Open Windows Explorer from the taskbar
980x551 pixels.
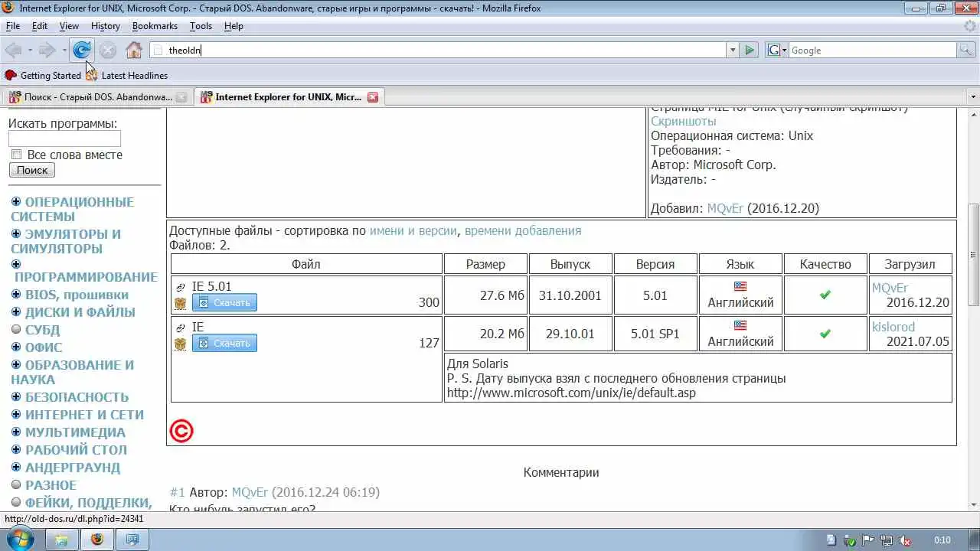pos(61,540)
